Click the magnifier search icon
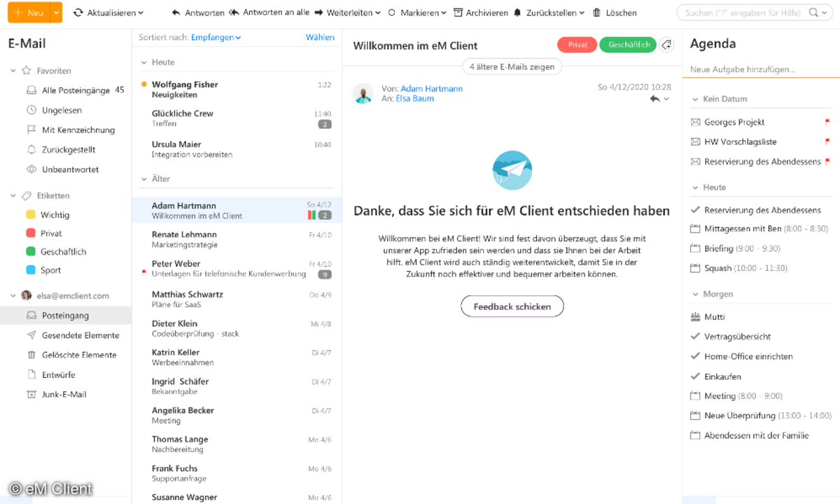Viewport: 840px width, 504px height. click(813, 13)
